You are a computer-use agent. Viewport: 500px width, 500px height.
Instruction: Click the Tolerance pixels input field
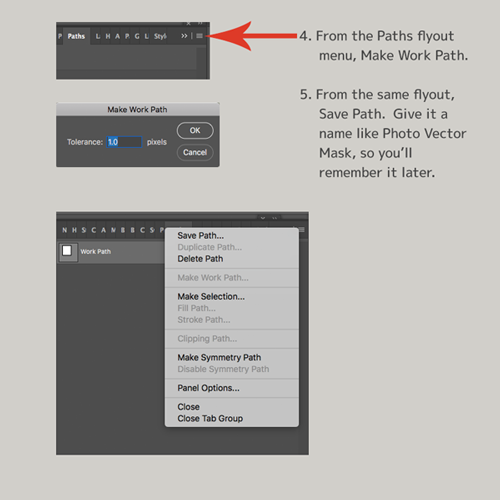pos(124,142)
